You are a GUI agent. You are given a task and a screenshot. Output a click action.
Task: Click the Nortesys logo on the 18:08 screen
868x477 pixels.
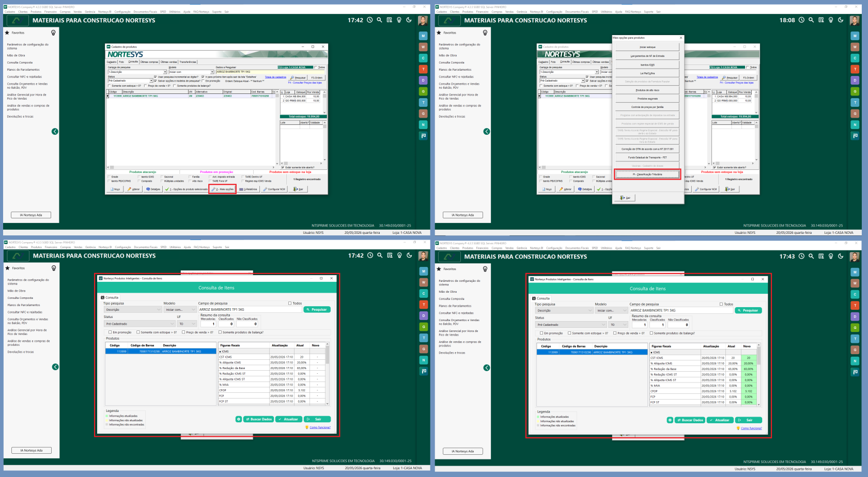[448, 20]
